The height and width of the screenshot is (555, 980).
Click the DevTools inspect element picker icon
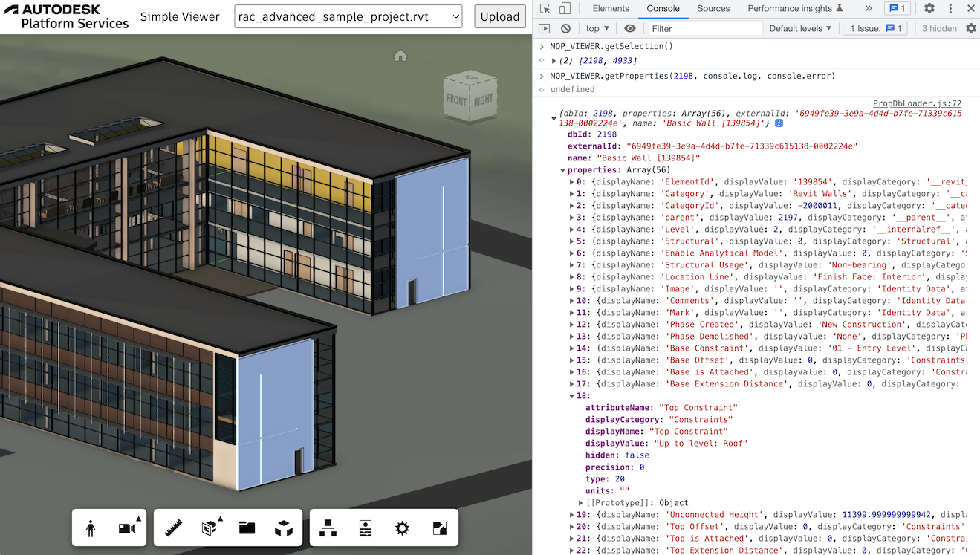click(545, 9)
